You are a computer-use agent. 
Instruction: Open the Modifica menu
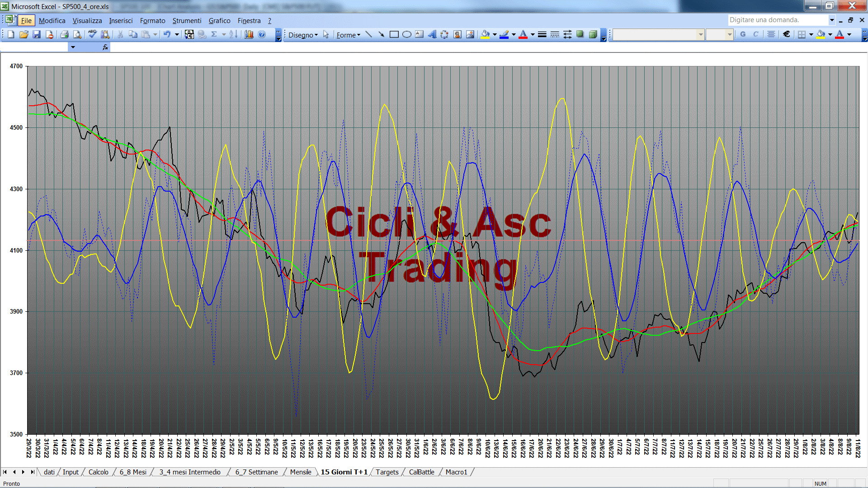(52, 21)
